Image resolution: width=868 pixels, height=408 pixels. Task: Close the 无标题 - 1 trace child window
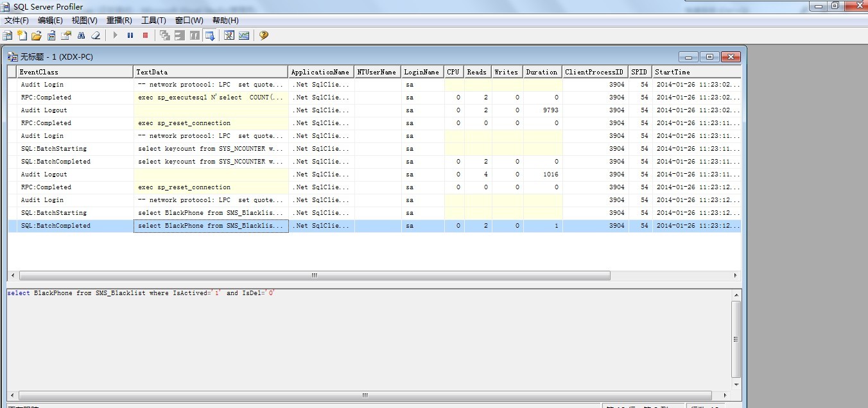point(731,56)
